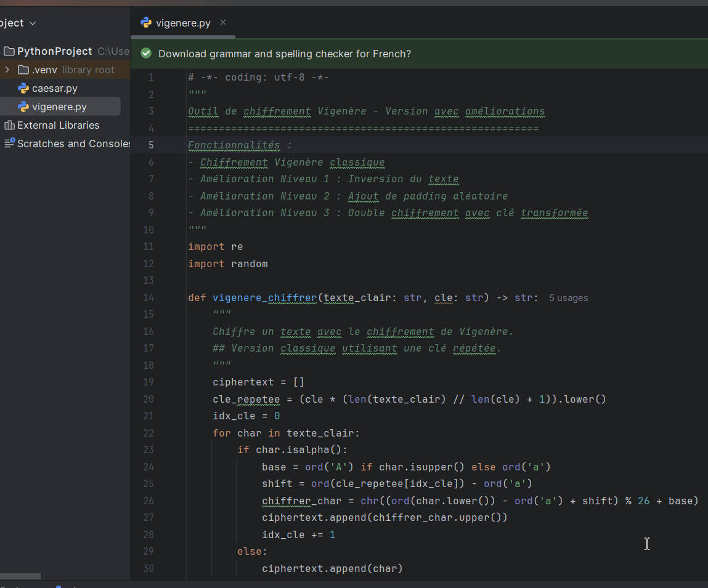Select vigenere.py in the project tree
The height and width of the screenshot is (588, 708).
[59, 107]
